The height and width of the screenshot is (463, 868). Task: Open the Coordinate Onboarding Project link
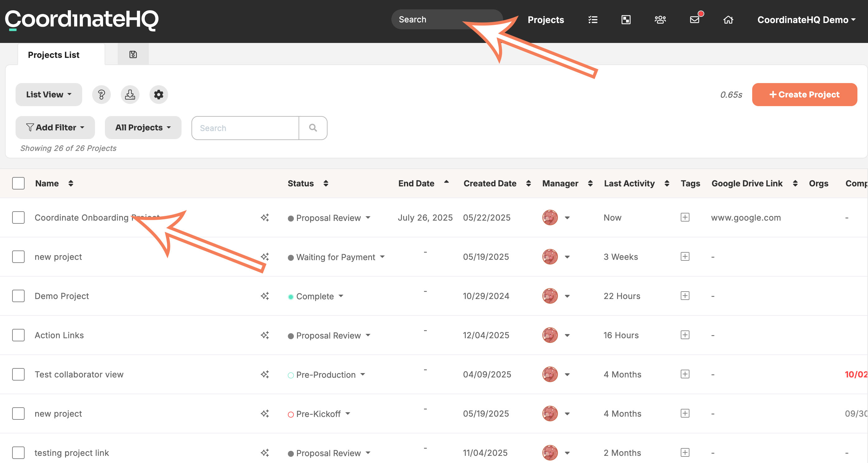click(97, 217)
